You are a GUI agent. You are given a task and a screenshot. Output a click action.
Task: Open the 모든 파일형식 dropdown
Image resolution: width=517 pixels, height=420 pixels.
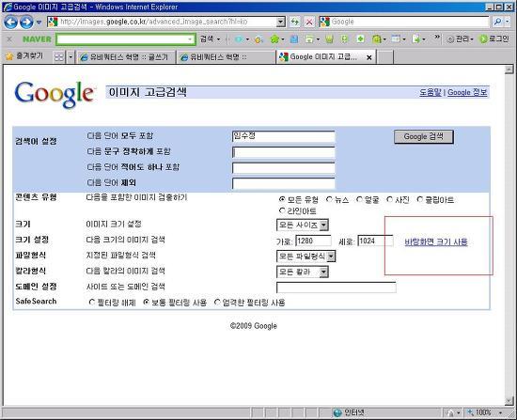[306, 257]
